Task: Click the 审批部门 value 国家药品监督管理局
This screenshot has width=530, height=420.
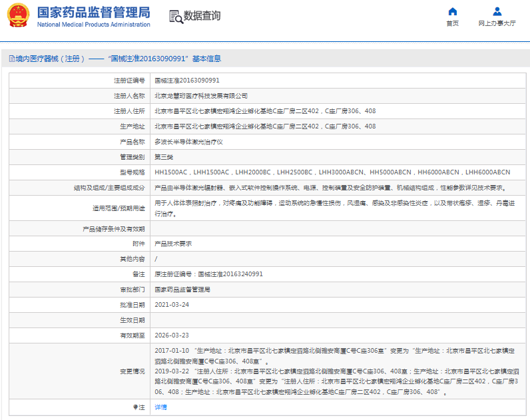Action: point(182,290)
